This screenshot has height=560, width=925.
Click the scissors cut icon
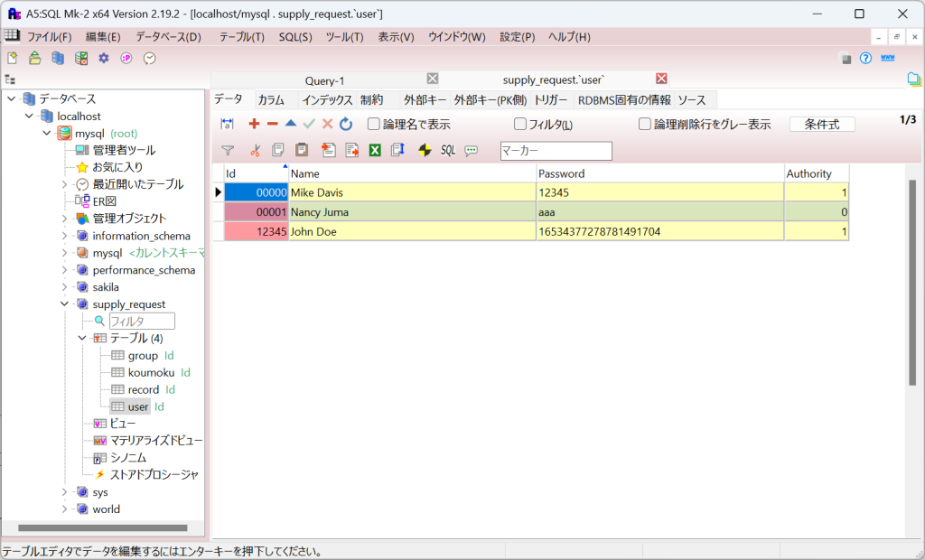[255, 151]
